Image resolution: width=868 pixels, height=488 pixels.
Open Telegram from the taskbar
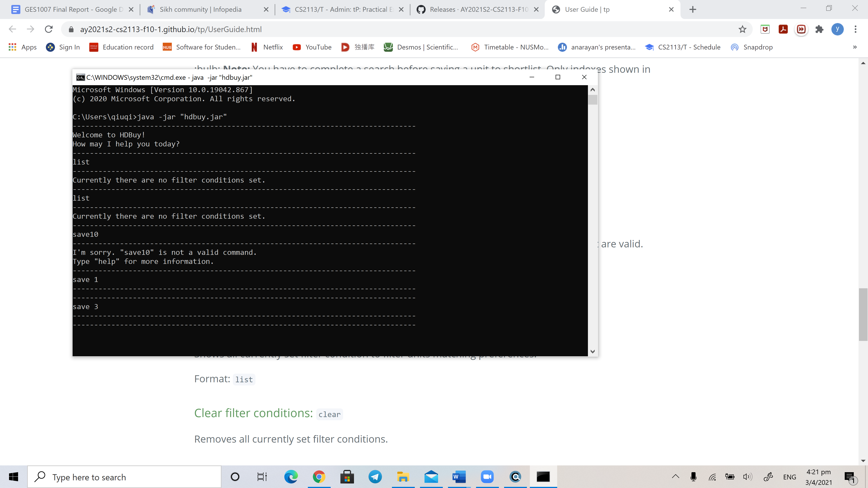point(375,477)
